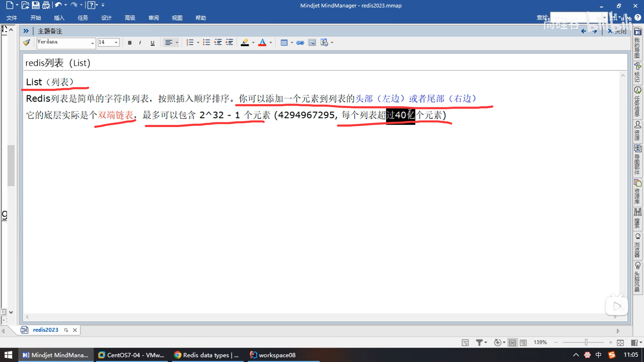This screenshot has width=644, height=362.
Task: Expand the font color dropdown arrow
Action: pos(271,43)
